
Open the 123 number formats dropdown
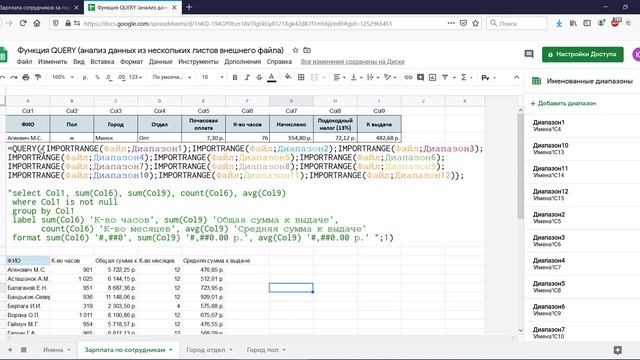pyautogui.click(x=135, y=77)
